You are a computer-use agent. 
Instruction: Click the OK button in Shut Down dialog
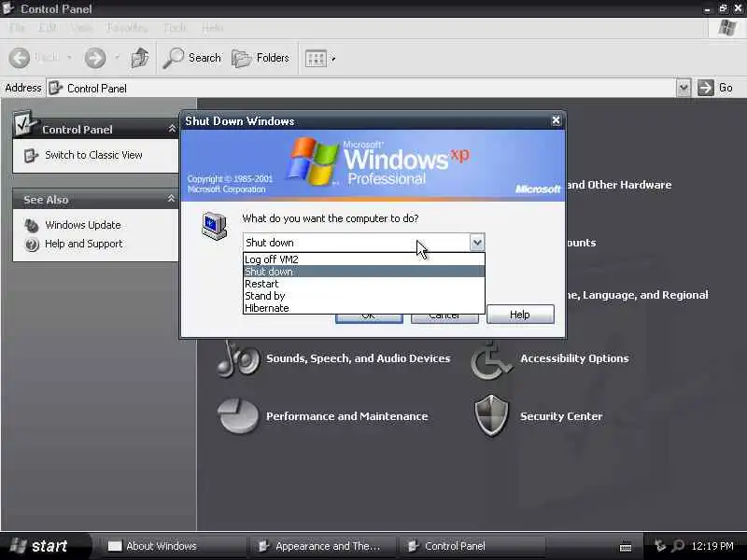[369, 318]
